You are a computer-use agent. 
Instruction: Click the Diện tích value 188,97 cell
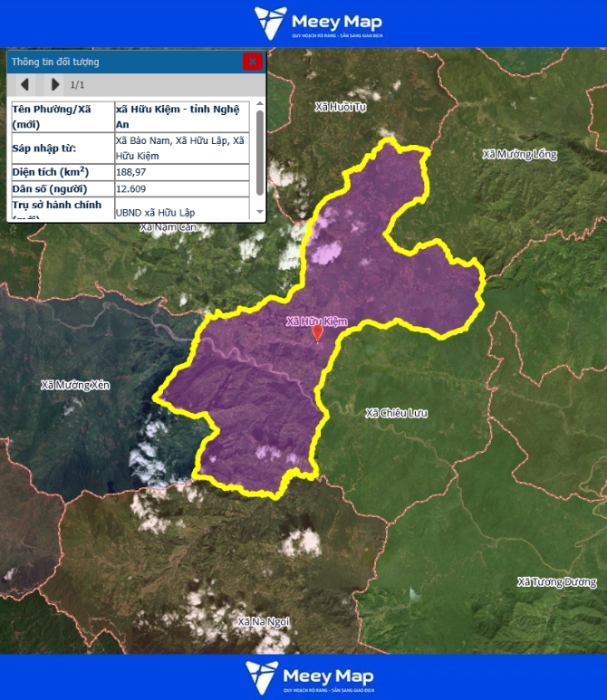[x=181, y=171]
